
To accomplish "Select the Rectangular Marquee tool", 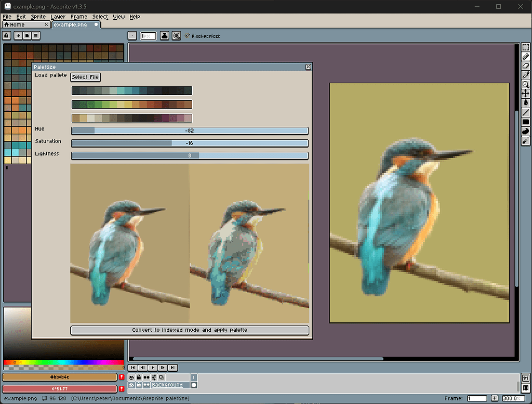I will [x=525, y=47].
